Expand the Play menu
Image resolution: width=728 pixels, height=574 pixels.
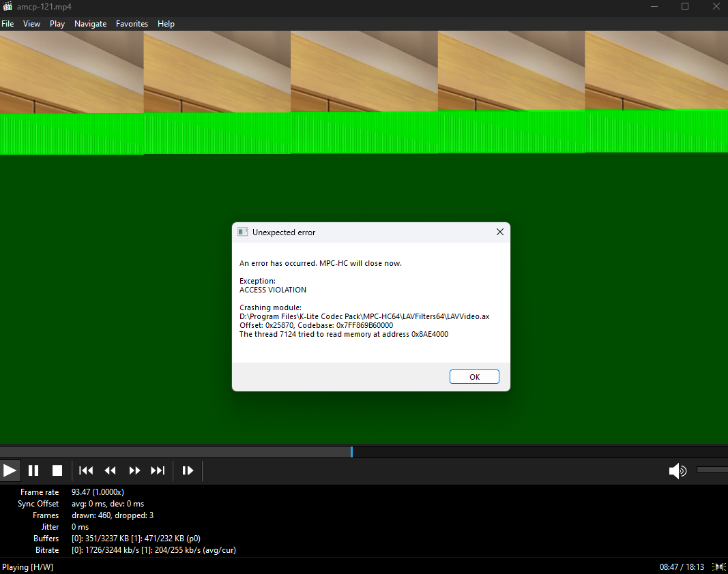coord(57,24)
